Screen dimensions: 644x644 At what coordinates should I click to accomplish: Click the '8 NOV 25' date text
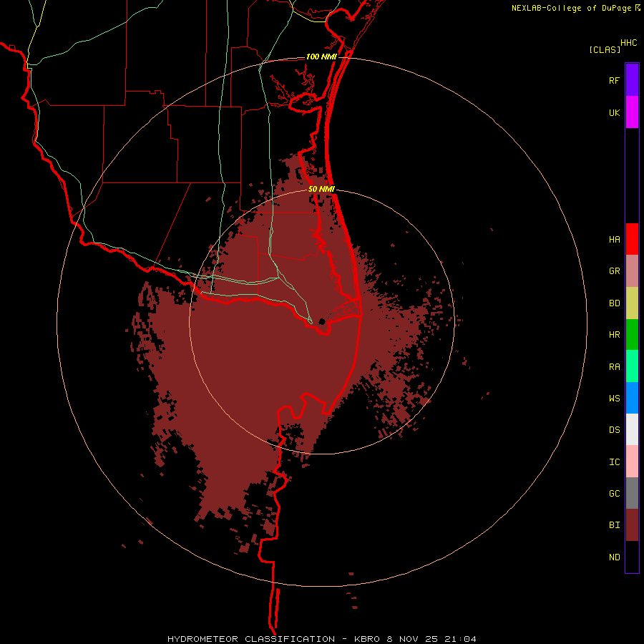tap(412, 639)
